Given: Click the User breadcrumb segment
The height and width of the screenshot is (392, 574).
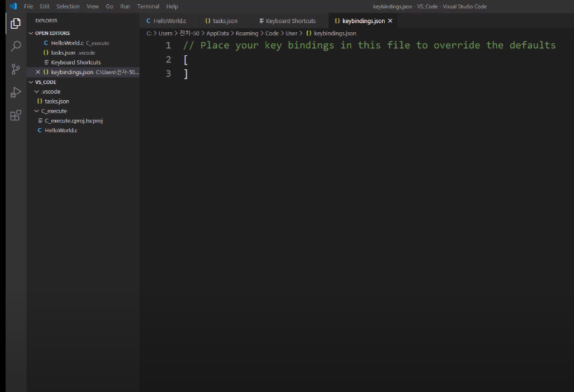Looking at the screenshot, I should tap(292, 34).
